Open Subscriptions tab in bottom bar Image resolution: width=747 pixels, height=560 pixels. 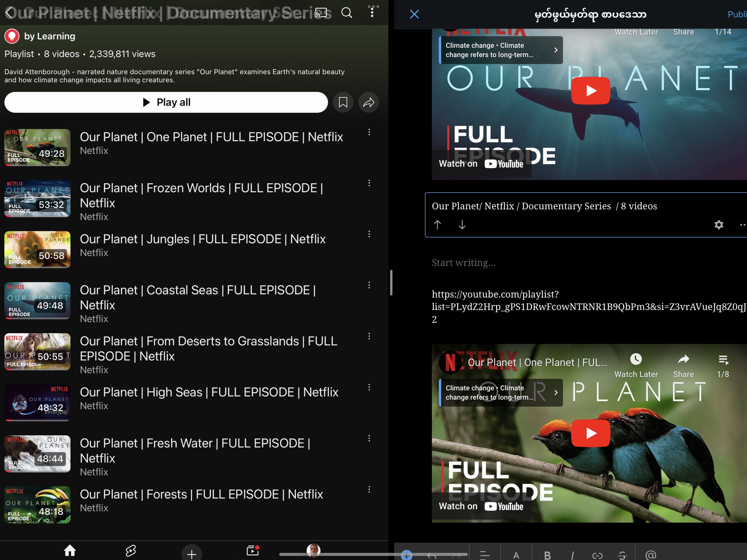(x=252, y=551)
